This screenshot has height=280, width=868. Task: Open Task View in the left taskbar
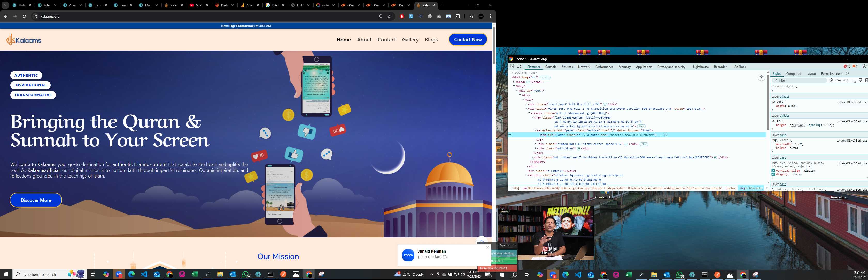coord(93,274)
